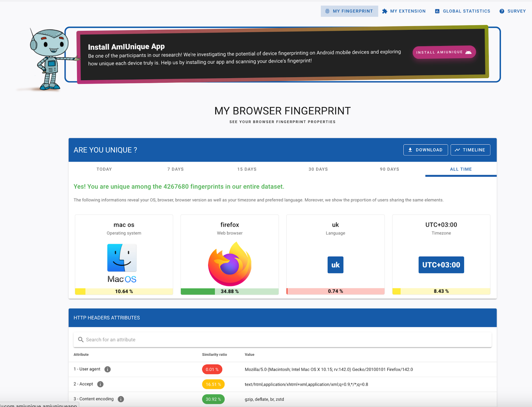Image resolution: width=532 pixels, height=407 pixels.
Task: Switch to the 90 Days tab
Action: [389, 169]
